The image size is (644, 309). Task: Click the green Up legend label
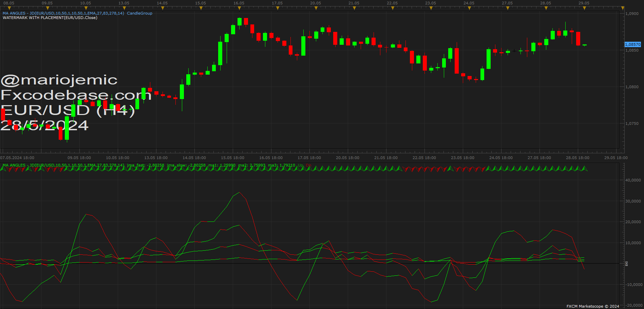pos(301,165)
